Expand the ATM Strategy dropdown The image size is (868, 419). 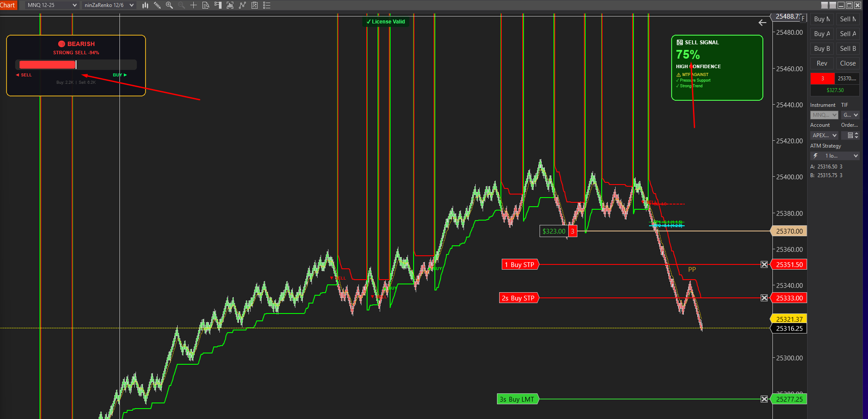click(835, 155)
